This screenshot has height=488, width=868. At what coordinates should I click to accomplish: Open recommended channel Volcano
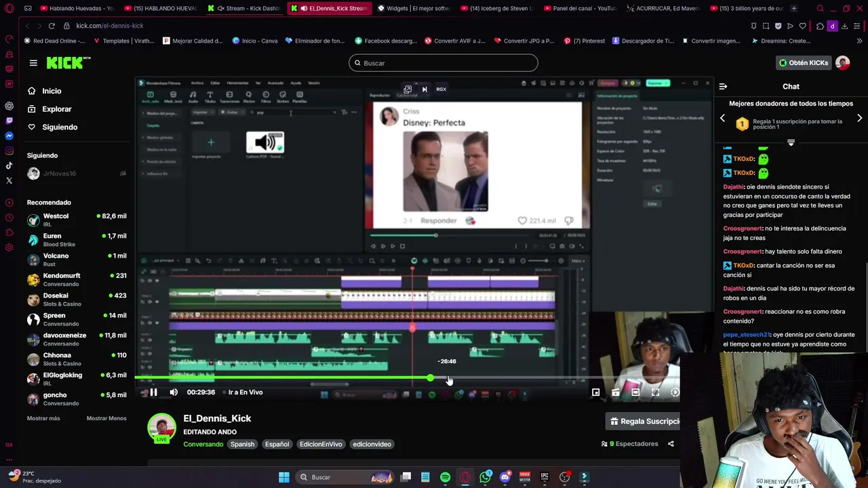point(77,260)
